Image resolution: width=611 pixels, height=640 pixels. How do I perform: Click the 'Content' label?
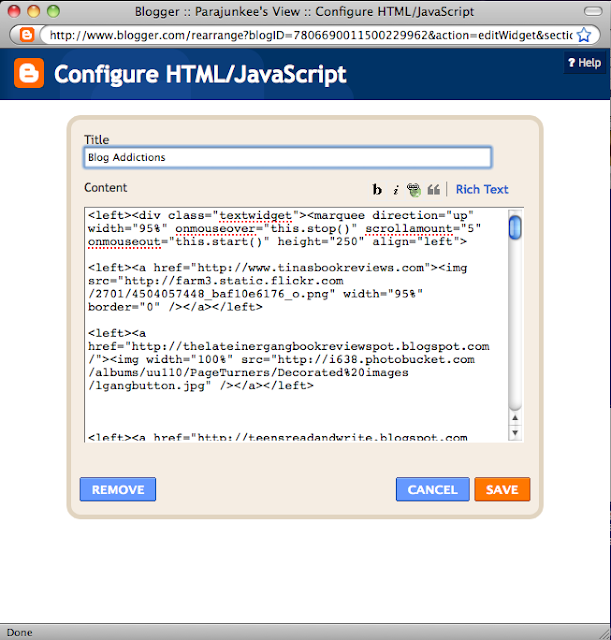105,188
